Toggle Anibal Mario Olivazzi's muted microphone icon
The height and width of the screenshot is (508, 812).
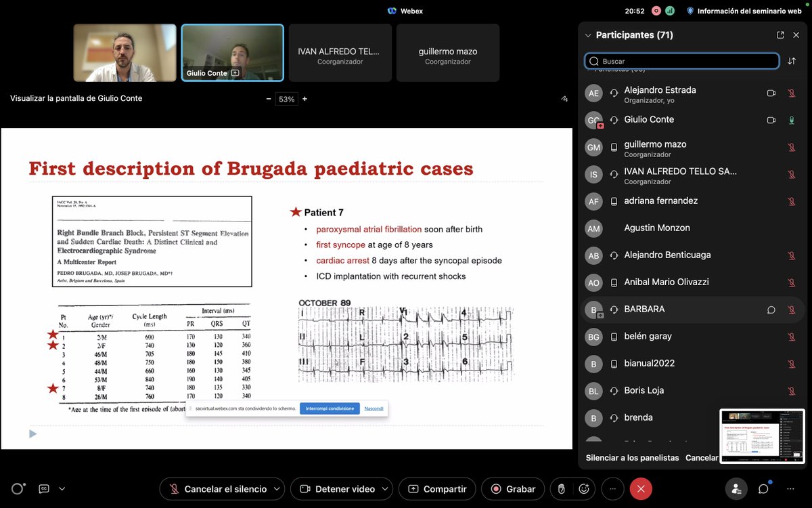click(792, 282)
